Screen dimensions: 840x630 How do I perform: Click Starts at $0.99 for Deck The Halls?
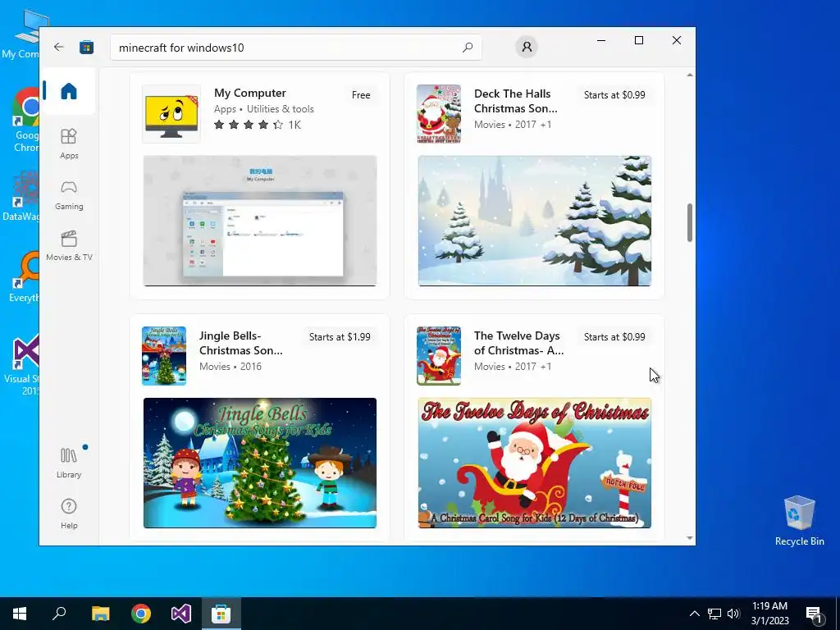click(614, 95)
